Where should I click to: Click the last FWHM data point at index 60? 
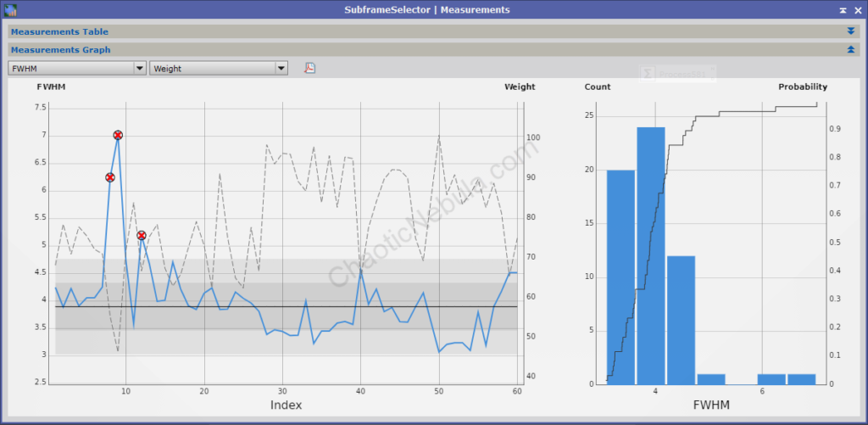517,272
